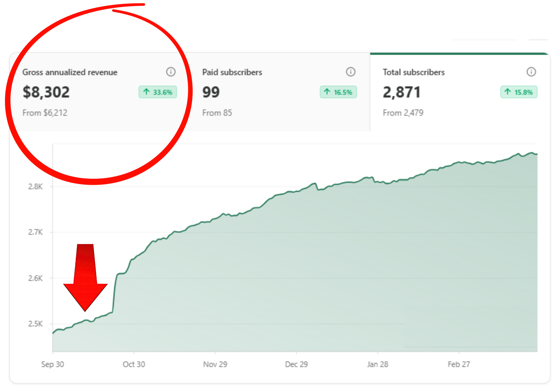Click the 99 paid subscribers figure
Screen dimensions: 558x392
point(211,92)
